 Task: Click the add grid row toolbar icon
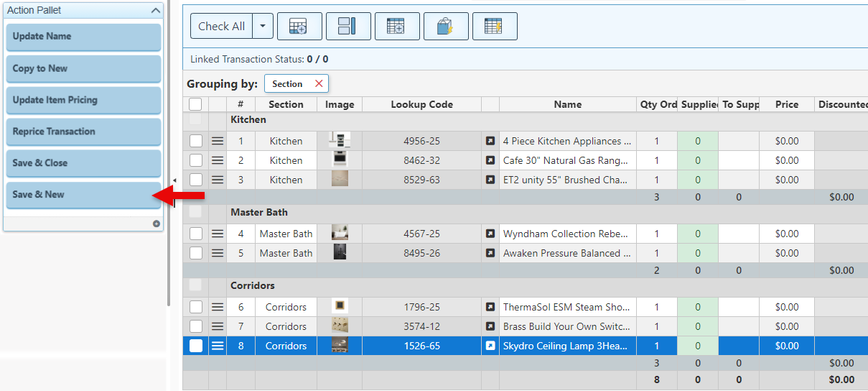coord(299,27)
